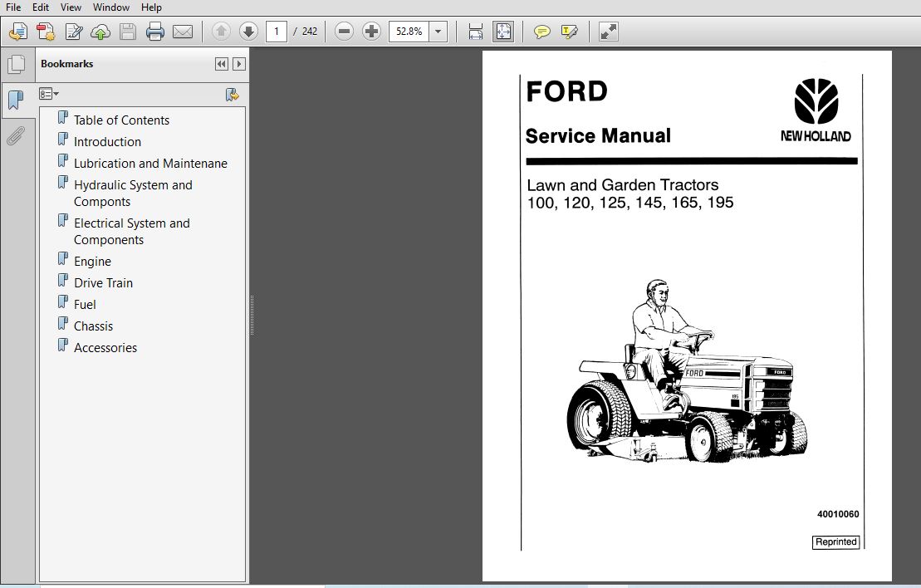Navigate to the Engine bookmark
Viewport: 921px width, 588px height.
(92, 262)
